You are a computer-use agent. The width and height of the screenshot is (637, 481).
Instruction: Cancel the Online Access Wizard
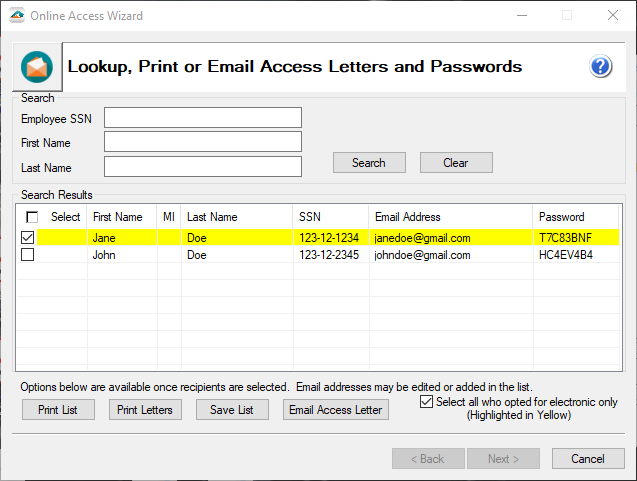coord(588,459)
